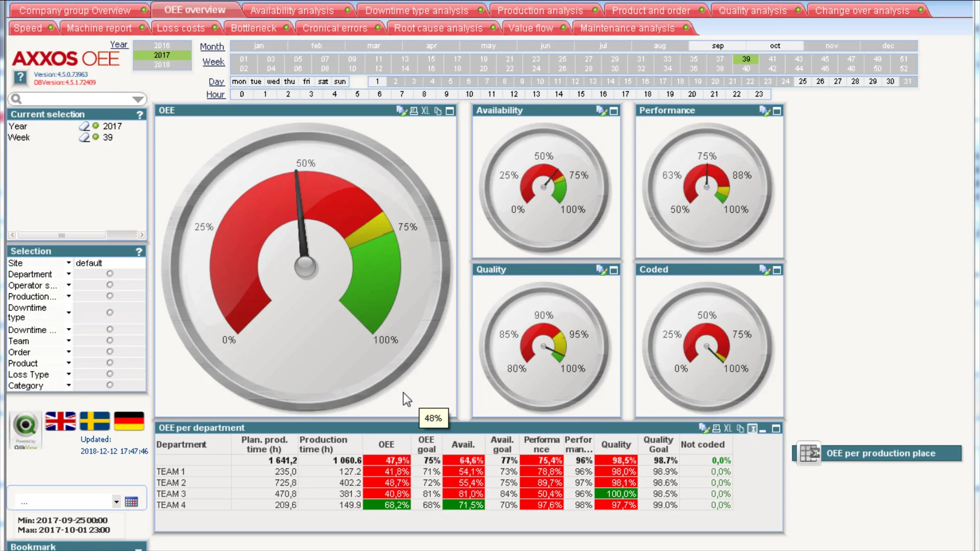
Task: Toggle the Product selection indicator
Action: tap(110, 363)
